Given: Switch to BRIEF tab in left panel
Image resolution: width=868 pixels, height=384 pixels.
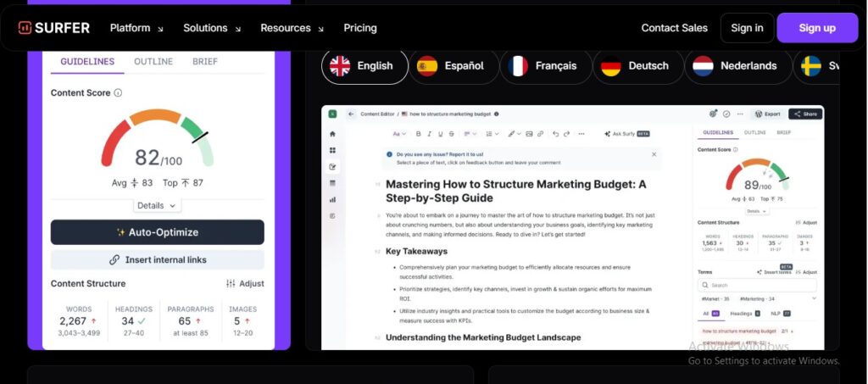Looking at the screenshot, I should [x=205, y=61].
